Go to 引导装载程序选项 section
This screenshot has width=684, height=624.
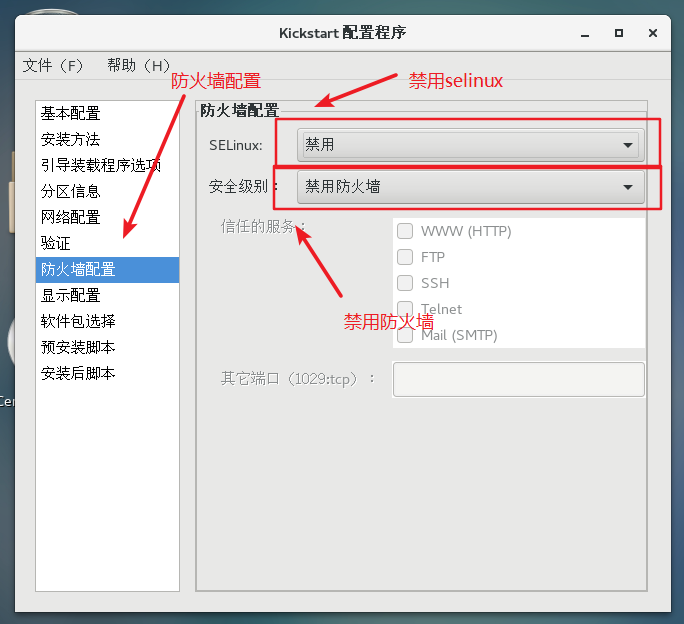[107, 165]
